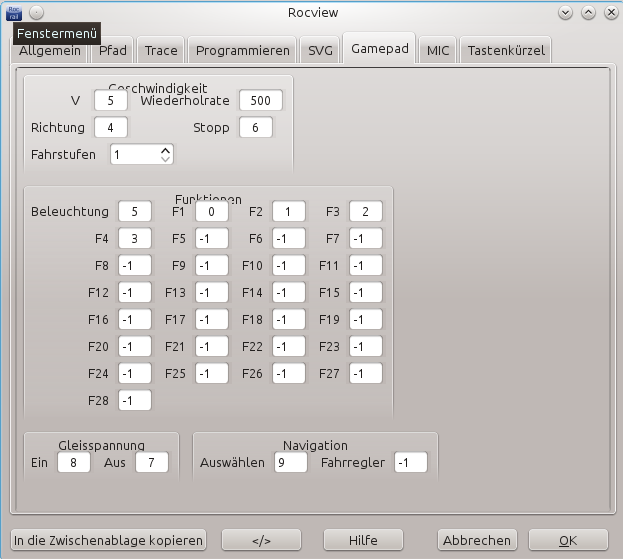This screenshot has height=559, width=623.
Task: Click the Gleisspannung Ein field
Action: click(x=73, y=463)
